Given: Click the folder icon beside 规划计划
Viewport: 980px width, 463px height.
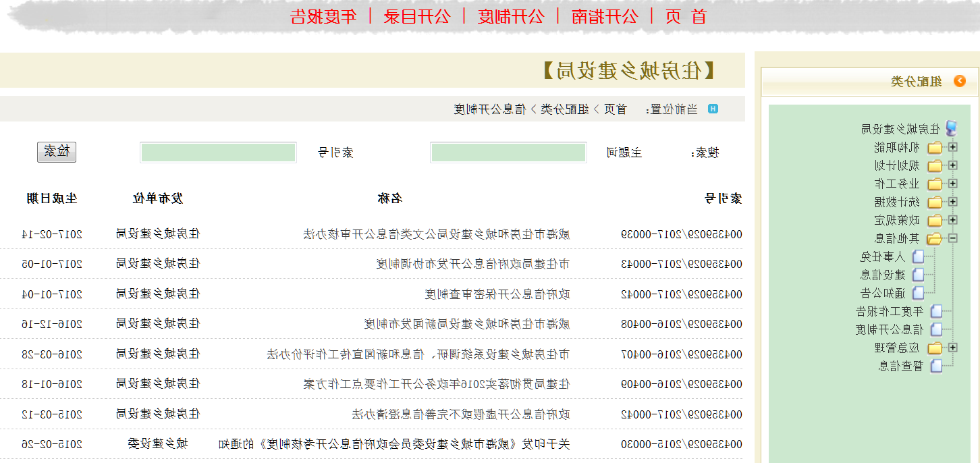Looking at the screenshot, I should [935, 165].
